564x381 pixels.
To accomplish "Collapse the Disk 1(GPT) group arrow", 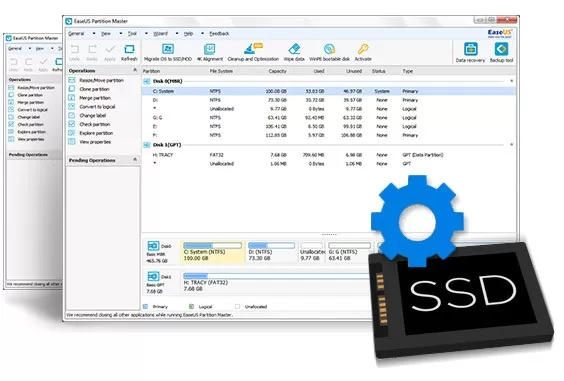I will (511, 145).
